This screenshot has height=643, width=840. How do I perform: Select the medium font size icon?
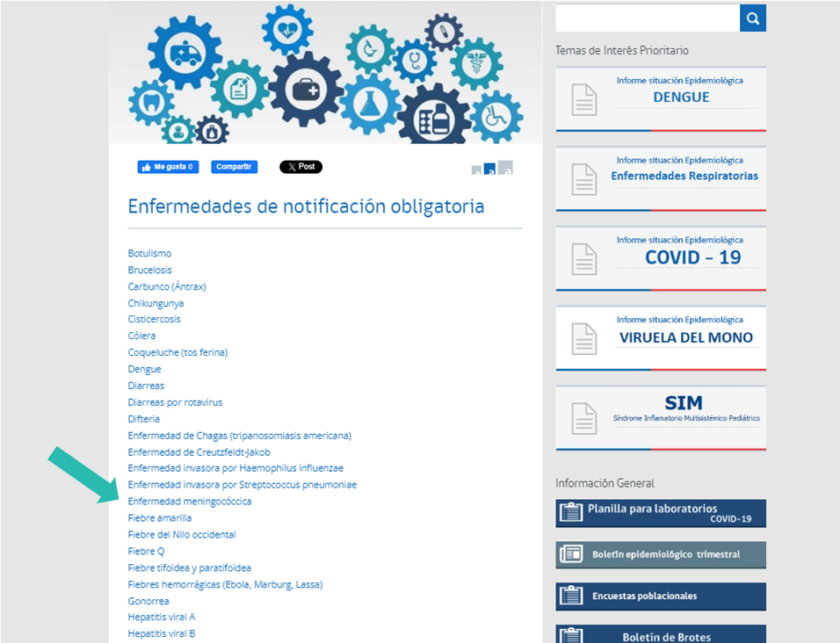pyautogui.click(x=489, y=170)
